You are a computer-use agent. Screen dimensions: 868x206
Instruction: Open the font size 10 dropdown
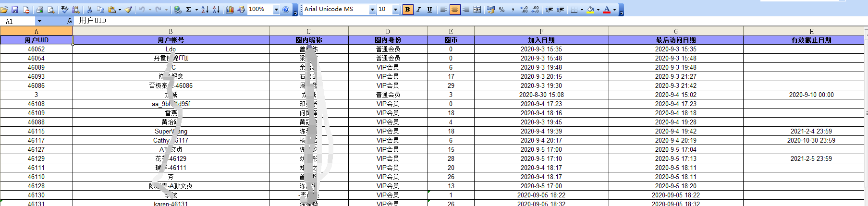(x=395, y=10)
